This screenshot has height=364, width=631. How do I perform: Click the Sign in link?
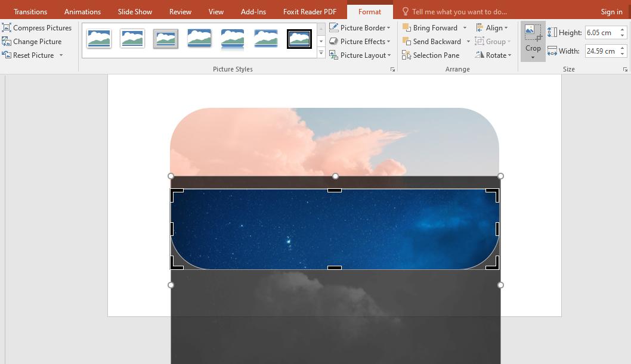(x=611, y=11)
